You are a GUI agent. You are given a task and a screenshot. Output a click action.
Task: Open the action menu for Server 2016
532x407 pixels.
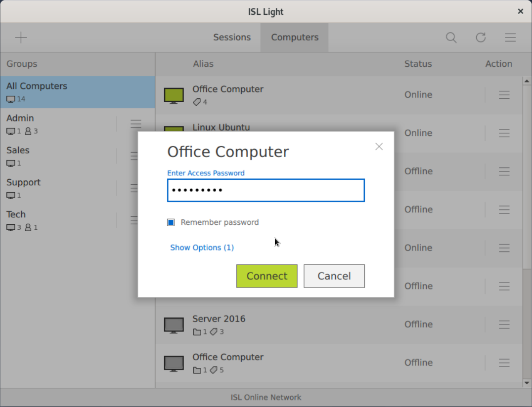coord(504,325)
